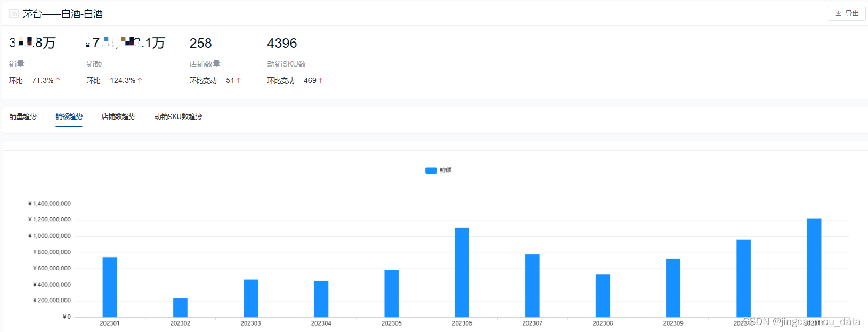Click the 202306 x-axis label
The height and width of the screenshot is (332, 868).
[462, 323]
